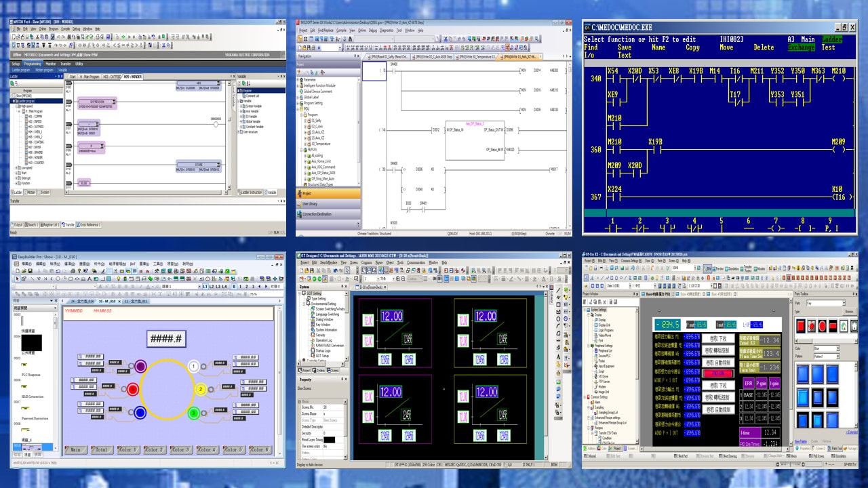The image size is (868, 488).
Task: Open the Parts type dropdown showing Key
Action: [826, 303]
